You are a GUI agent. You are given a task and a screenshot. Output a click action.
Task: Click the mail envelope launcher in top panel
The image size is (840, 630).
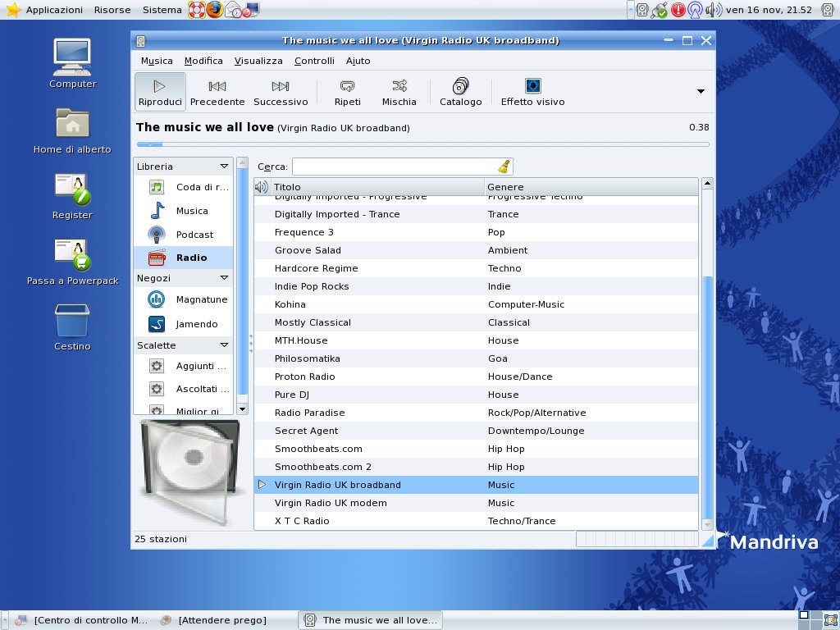pyautogui.click(x=233, y=10)
